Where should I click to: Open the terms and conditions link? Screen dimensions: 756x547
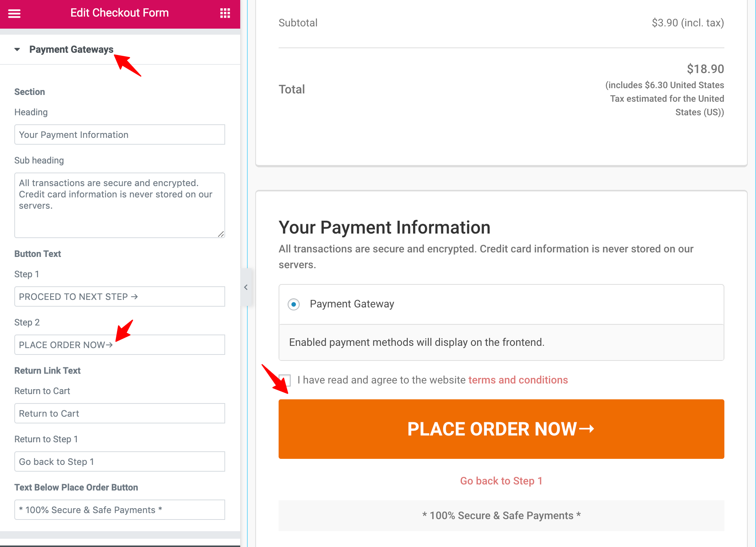(x=518, y=380)
